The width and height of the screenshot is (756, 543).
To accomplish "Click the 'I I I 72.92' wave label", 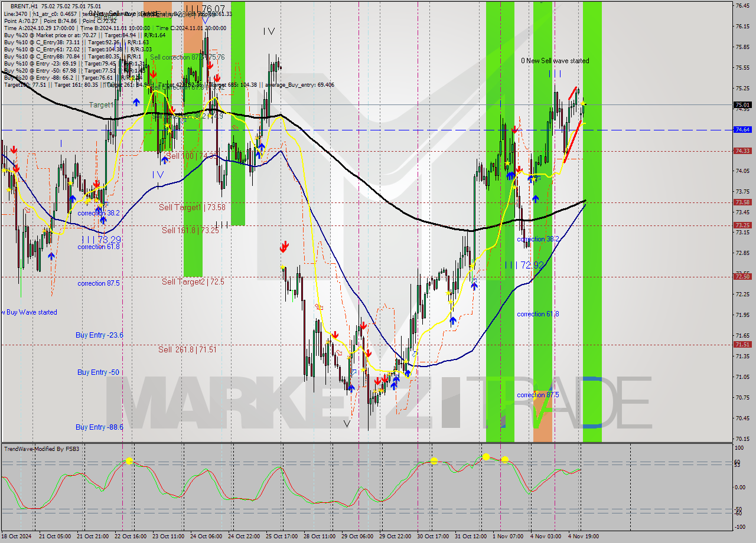I will click(x=524, y=265).
